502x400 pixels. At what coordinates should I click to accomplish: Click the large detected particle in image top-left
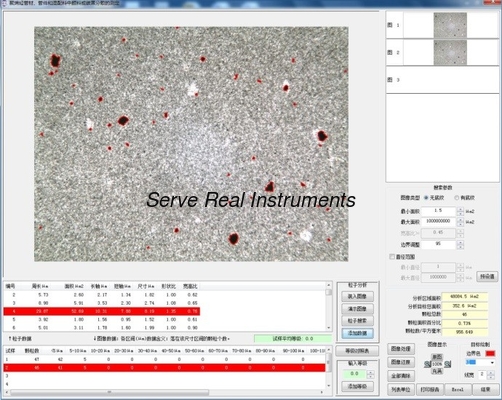(x=55, y=61)
